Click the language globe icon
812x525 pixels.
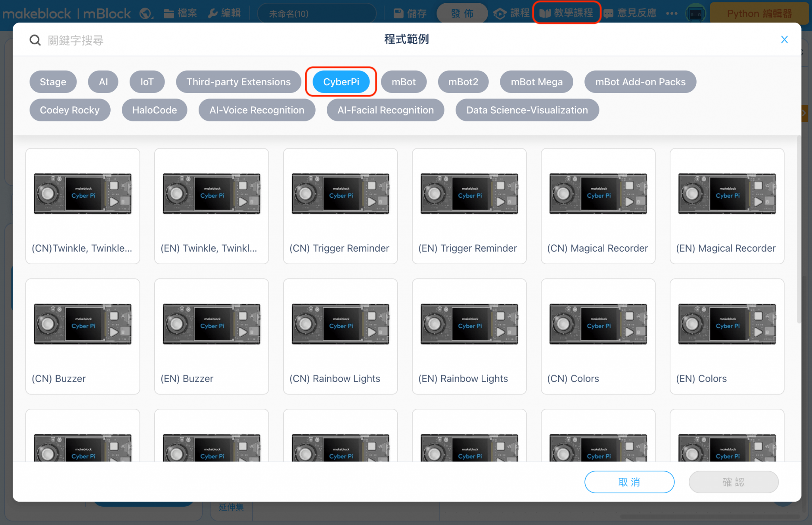point(145,13)
